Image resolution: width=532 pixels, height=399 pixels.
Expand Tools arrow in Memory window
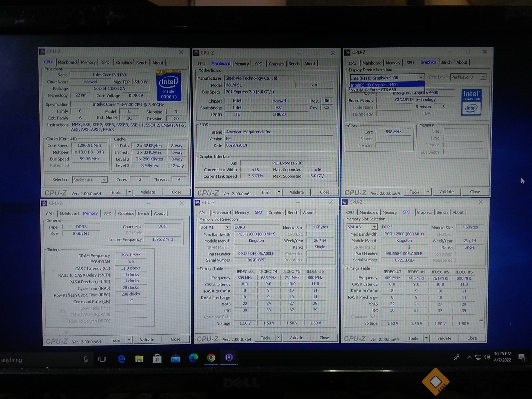pyautogui.click(x=129, y=340)
